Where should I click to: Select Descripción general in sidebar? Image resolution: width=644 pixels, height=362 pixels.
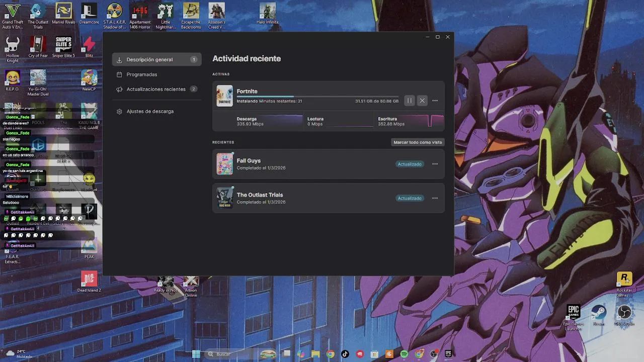click(x=157, y=59)
